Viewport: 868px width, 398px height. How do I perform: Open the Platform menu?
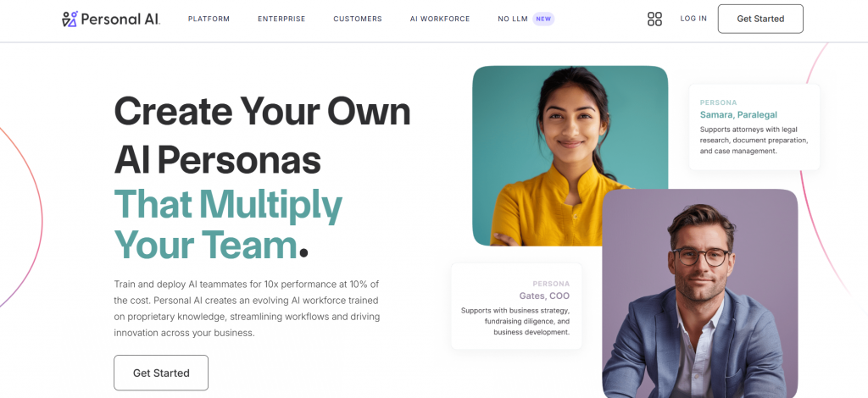point(209,19)
